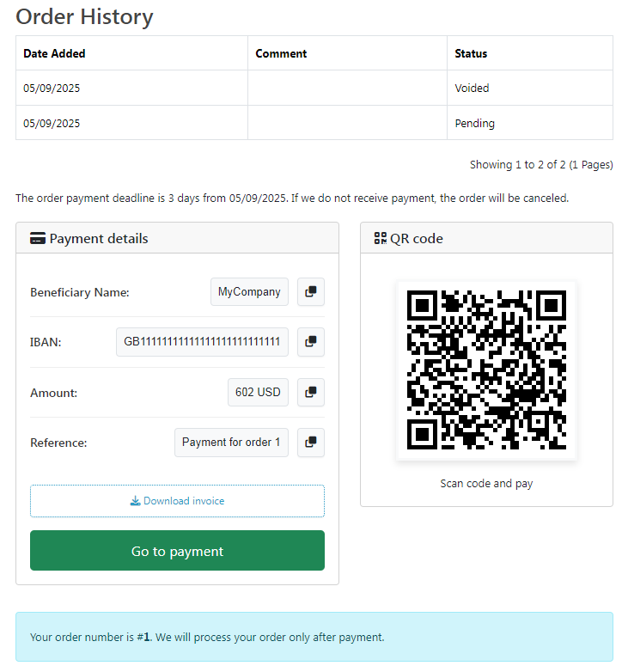Click the Comment column header
This screenshot has width=628, height=672.
[282, 53]
